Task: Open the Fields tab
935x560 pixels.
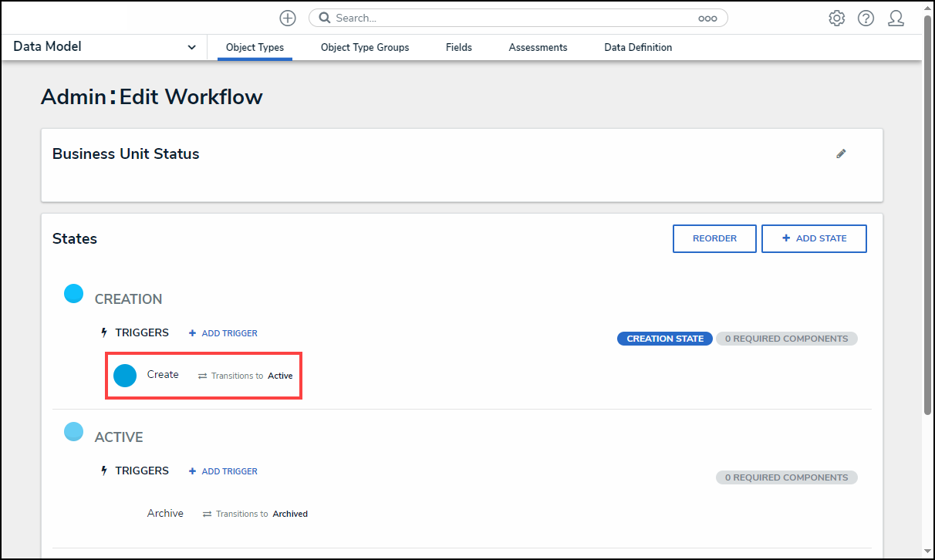Action: coord(458,47)
